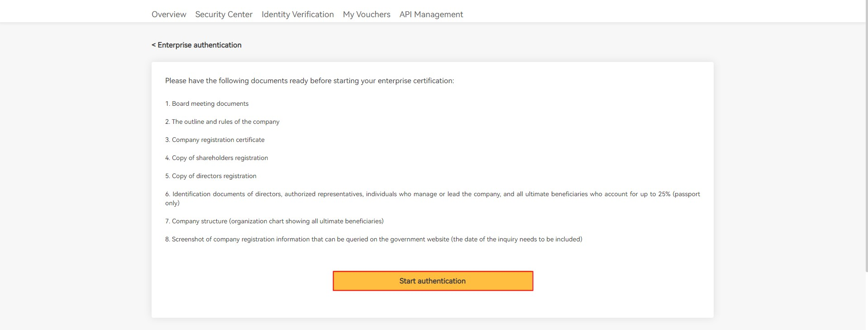Click the 'Copy of directors registration' item
The width and height of the screenshot is (868, 330).
pyautogui.click(x=214, y=176)
